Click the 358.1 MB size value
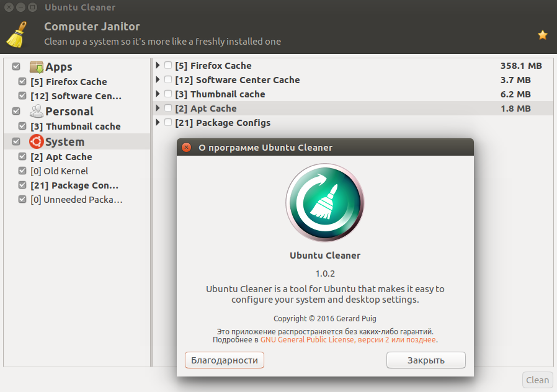Viewport: 557px width, 392px height. click(521, 66)
